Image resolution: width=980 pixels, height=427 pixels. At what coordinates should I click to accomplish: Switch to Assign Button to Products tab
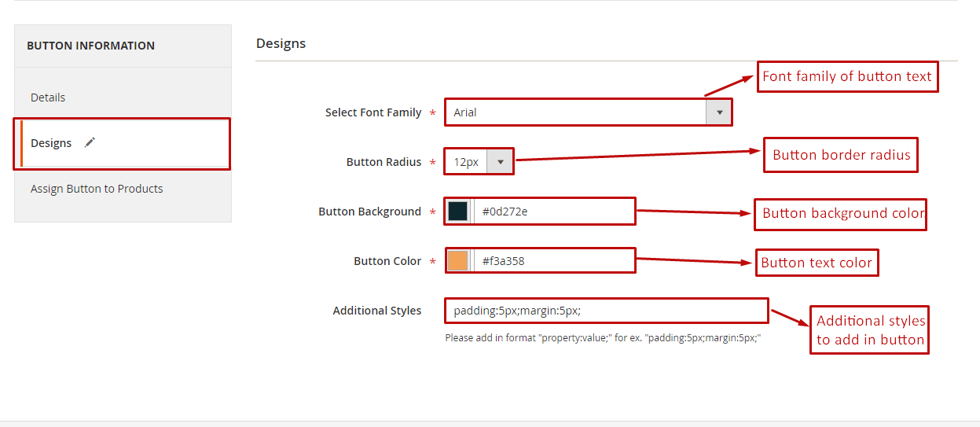(97, 189)
